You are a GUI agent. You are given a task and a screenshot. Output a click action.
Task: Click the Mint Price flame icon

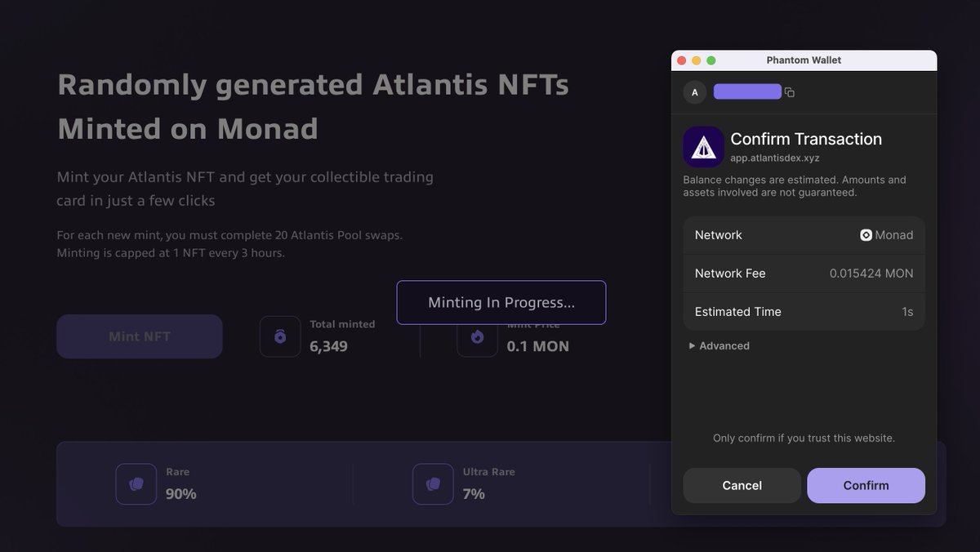[477, 336]
